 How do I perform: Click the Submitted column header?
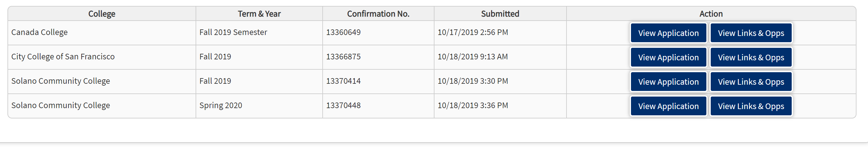pos(500,14)
